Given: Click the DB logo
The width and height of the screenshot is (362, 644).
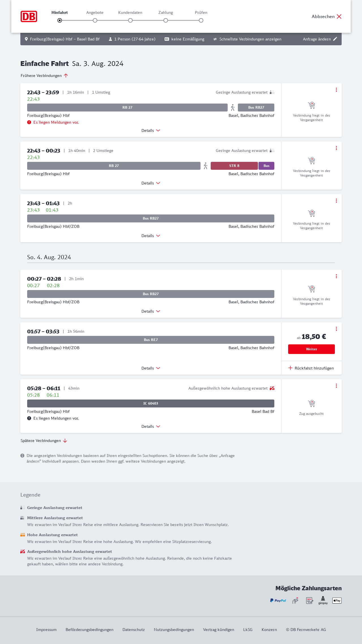Looking at the screenshot, I should [29, 16].
